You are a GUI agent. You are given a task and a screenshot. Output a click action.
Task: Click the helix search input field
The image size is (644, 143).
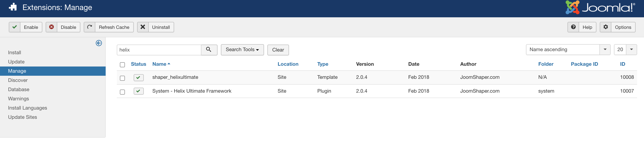pos(159,50)
